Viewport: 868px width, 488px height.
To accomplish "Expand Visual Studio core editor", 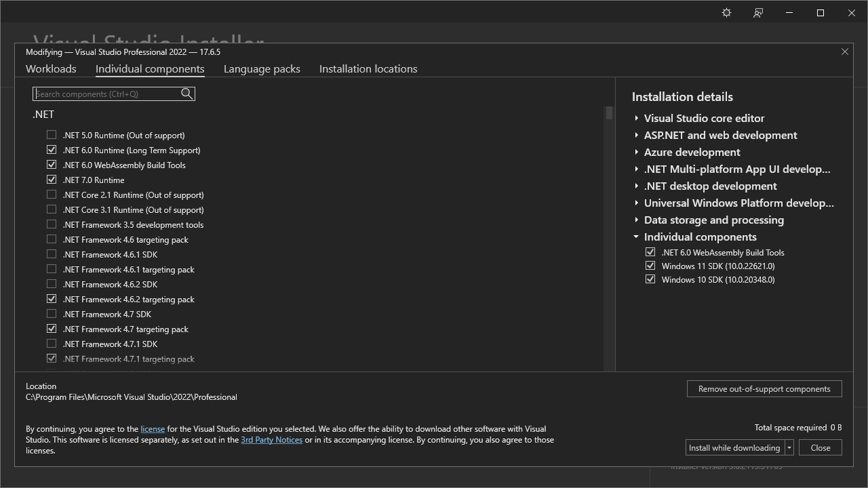I will click(636, 118).
